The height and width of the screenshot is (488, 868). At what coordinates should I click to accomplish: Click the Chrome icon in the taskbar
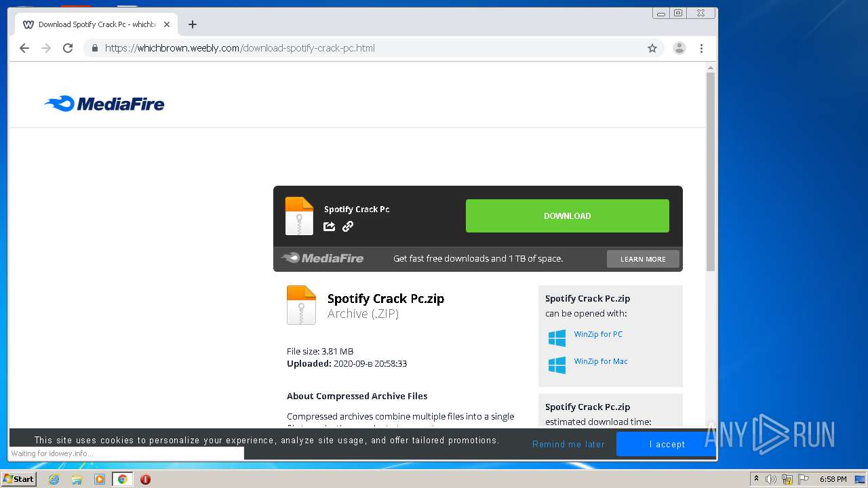pos(123,479)
